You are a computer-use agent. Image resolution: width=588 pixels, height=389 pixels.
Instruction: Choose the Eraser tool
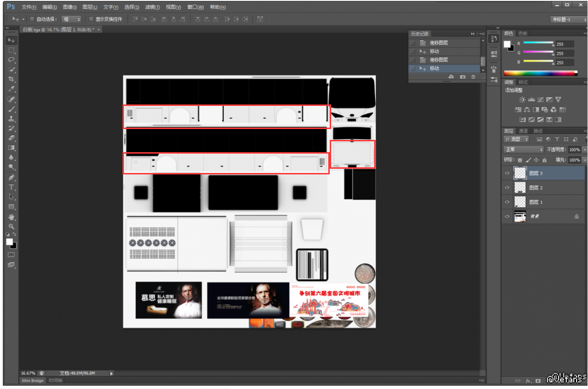[x=12, y=138]
